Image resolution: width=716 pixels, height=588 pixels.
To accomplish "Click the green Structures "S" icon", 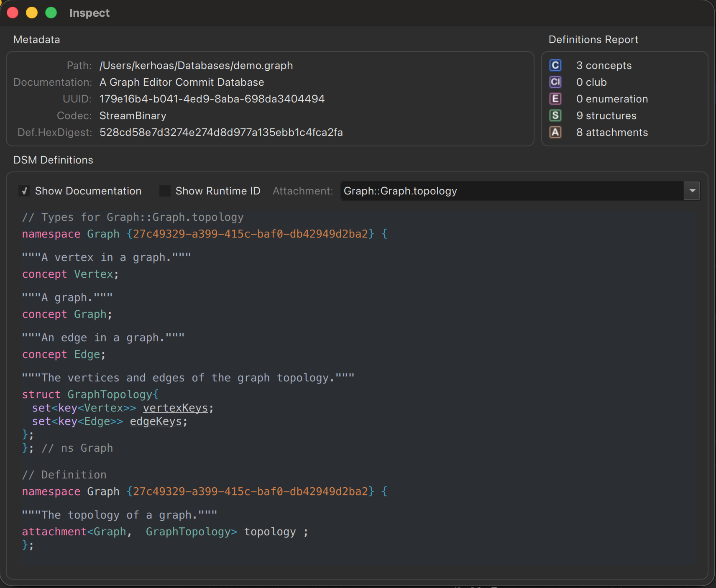I will pos(555,115).
